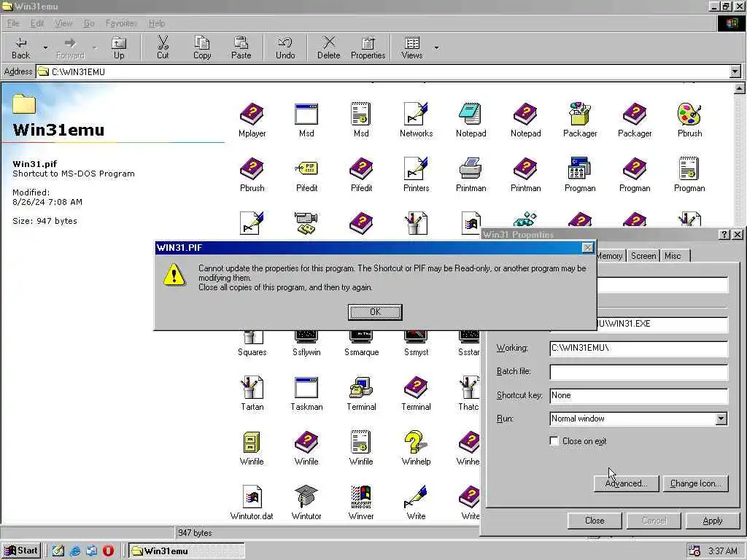Click the Pifedit yellow PIF tag icon

pyautogui.click(x=306, y=168)
